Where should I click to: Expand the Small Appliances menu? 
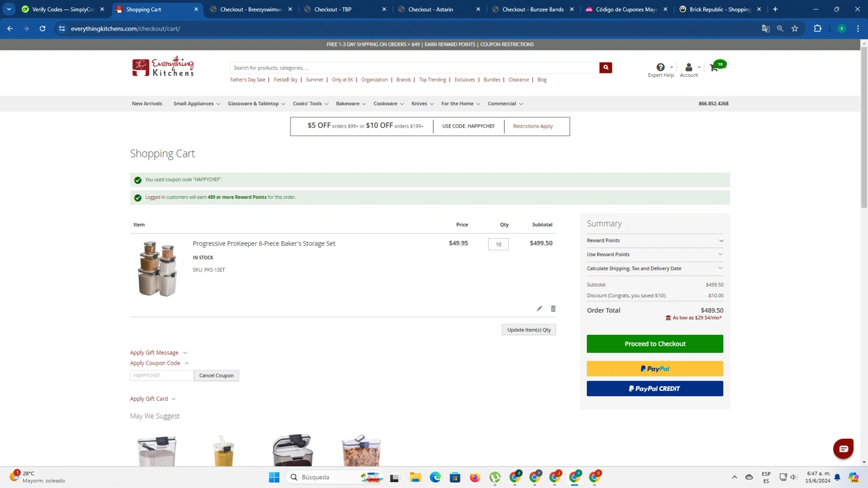pyautogui.click(x=197, y=103)
